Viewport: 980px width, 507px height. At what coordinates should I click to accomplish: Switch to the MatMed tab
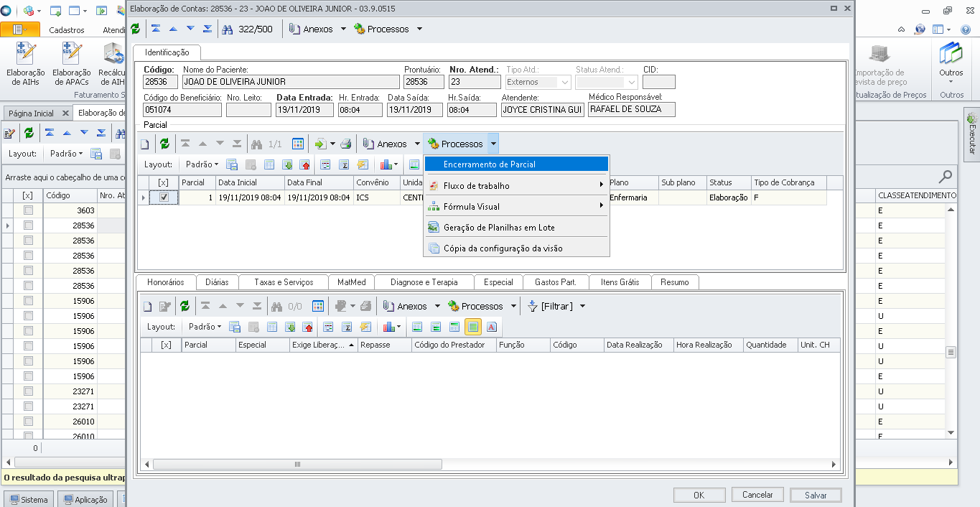pyautogui.click(x=352, y=282)
